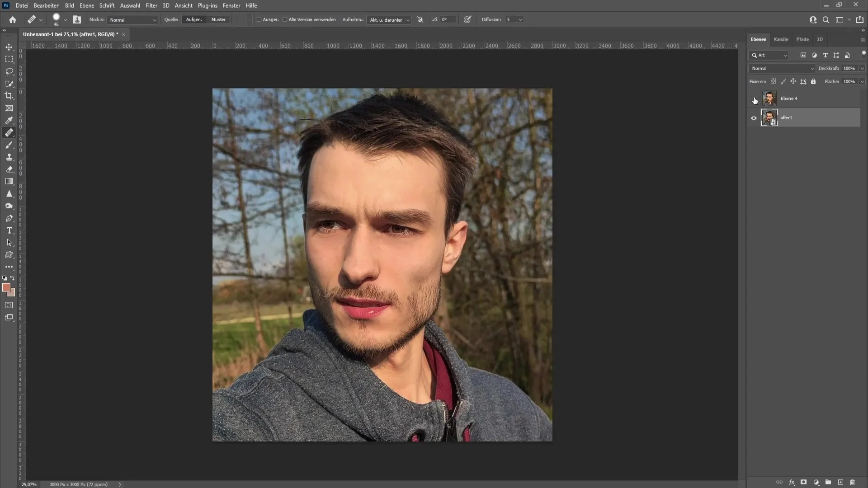Screen dimensions: 868x488
Task: Select the Text tool
Action: coord(9,230)
